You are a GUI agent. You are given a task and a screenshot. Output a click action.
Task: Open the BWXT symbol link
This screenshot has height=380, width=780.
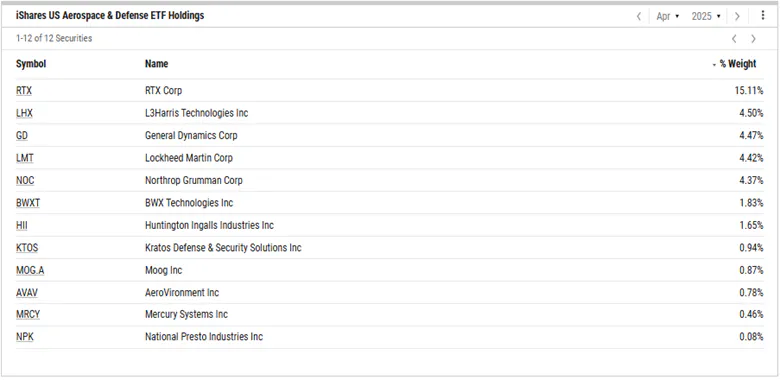click(x=28, y=203)
